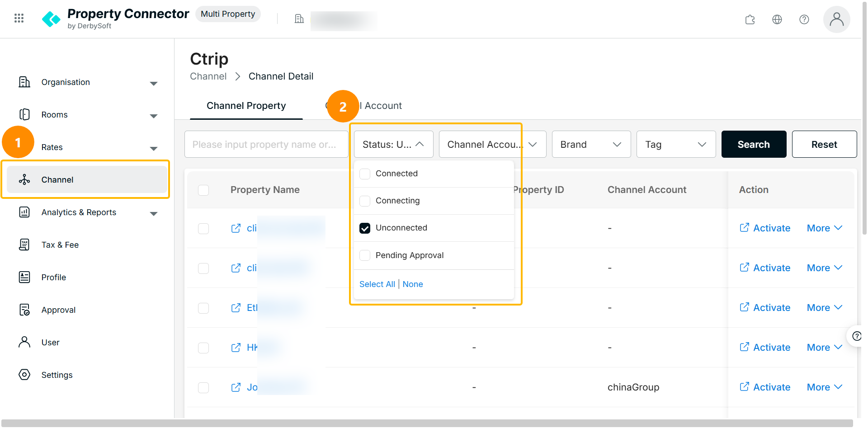Go back via the Channel breadcrumb link
The width and height of the screenshot is (868, 428).
pos(208,76)
